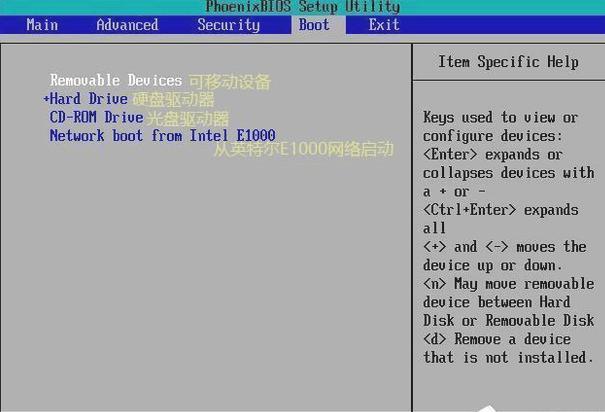Select the Hard Drive boot entry
Image resolution: width=605 pixels, height=412 pixels.
point(89,99)
